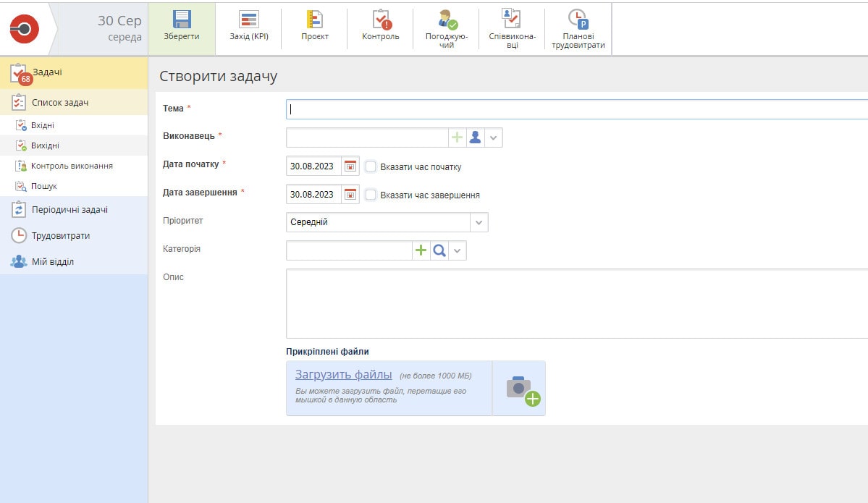868x503 pixels.
Task: Enable the Вказати час початку checkbox
Action: coord(371,166)
